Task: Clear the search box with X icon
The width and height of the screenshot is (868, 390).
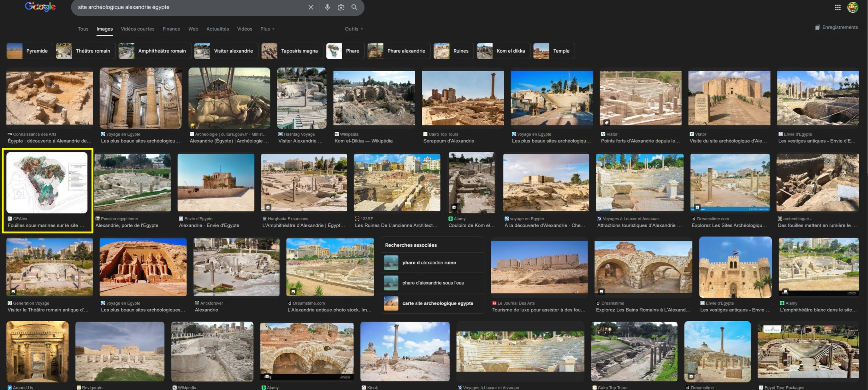Action: [x=311, y=7]
